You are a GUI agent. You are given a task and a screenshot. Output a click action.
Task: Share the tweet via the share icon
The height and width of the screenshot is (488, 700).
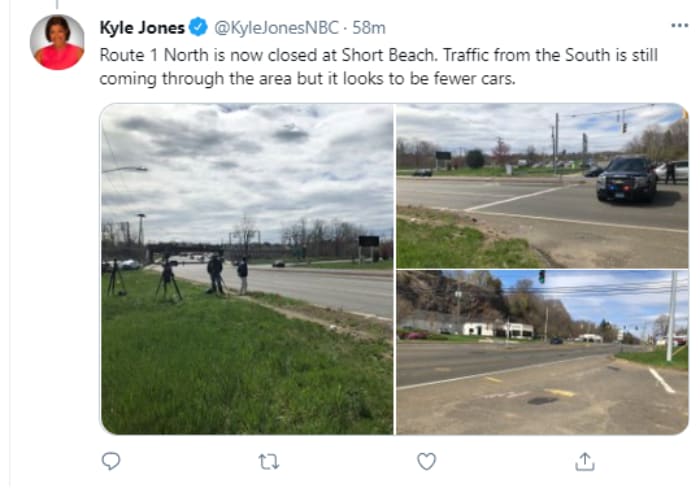coord(585,461)
